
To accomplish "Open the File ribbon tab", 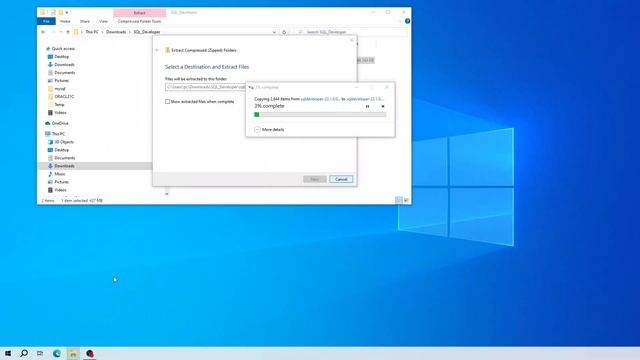I will pyautogui.click(x=46, y=21).
